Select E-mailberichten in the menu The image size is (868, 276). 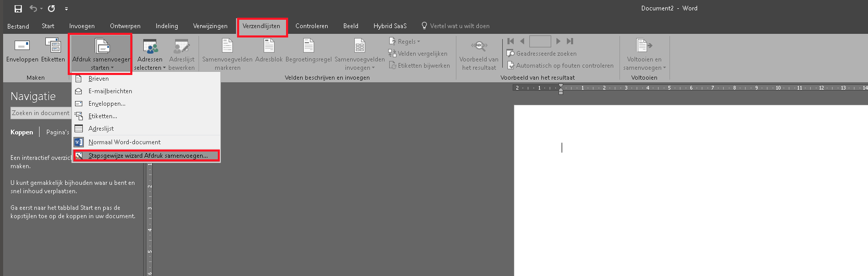click(110, 91)
